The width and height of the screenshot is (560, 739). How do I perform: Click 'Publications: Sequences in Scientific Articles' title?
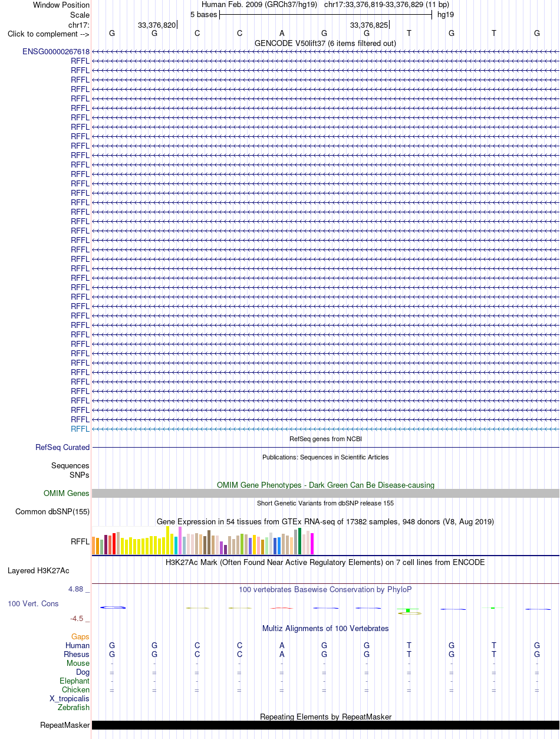(325, 457)
